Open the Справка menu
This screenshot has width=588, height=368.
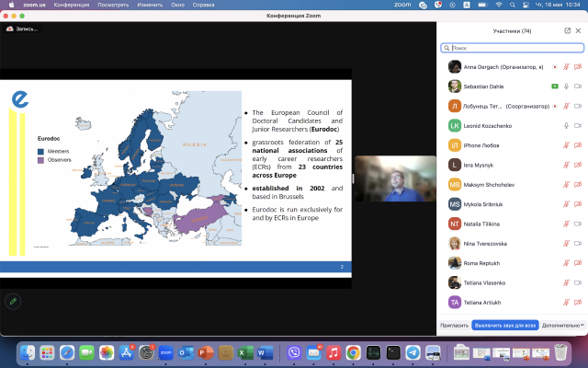pyautogui.click(x=203, y=5)
